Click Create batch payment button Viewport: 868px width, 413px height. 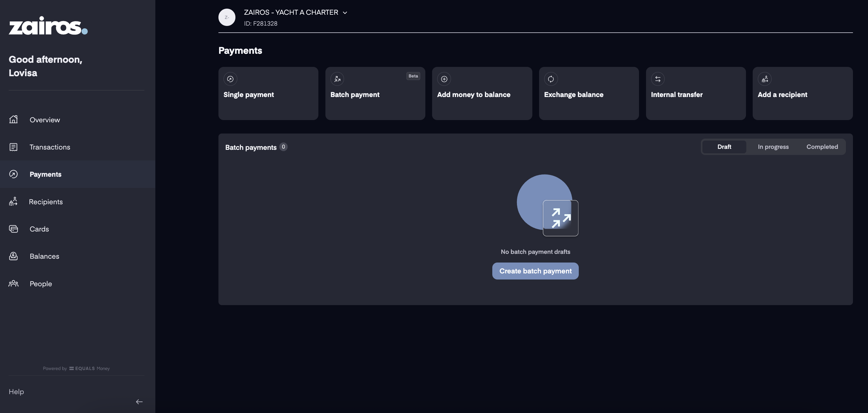point(536,271)
